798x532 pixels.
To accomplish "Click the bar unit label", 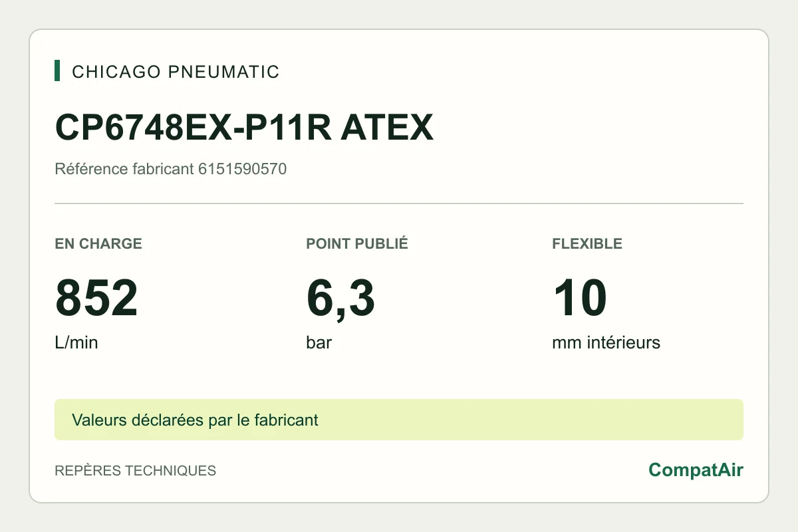I will coord(319,343).
